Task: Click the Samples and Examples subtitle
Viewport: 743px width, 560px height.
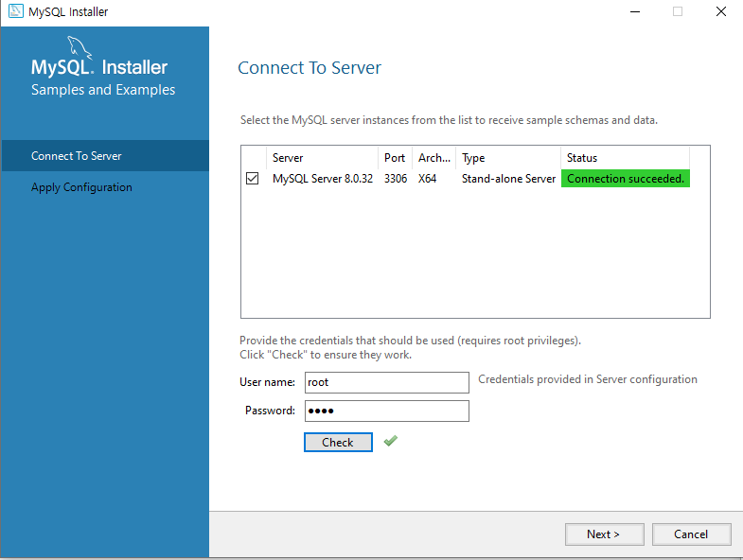Action: tap(103, 90)
